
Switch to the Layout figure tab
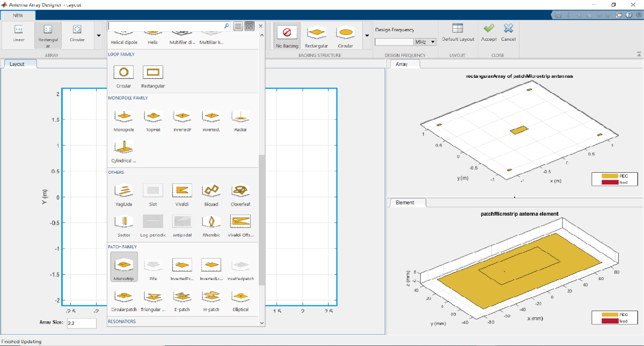20,64
